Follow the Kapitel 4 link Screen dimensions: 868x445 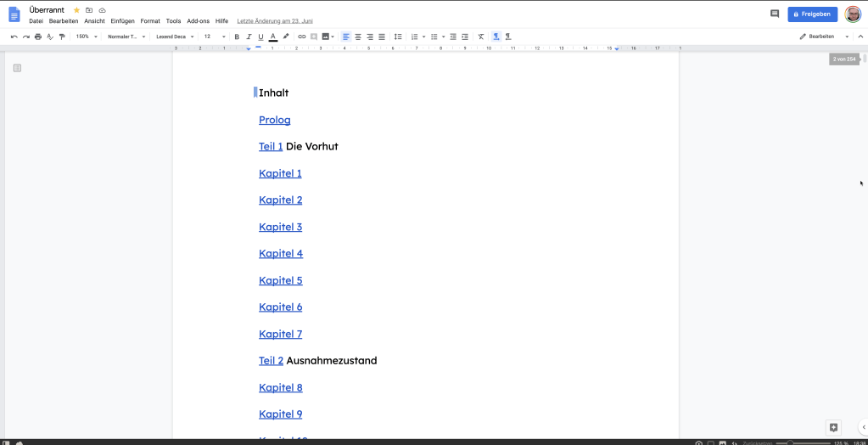coord(281,254)
